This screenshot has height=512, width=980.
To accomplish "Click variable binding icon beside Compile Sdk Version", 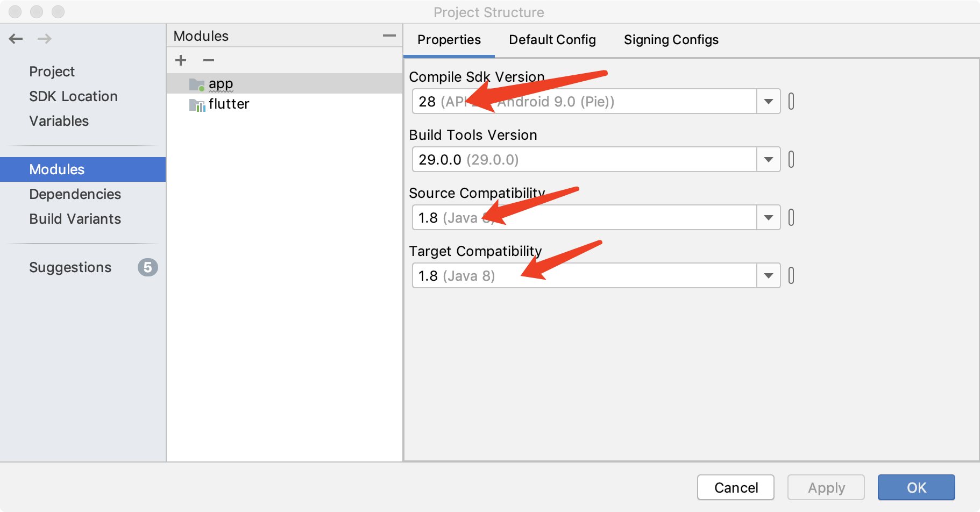I will [x=791, y=101].
